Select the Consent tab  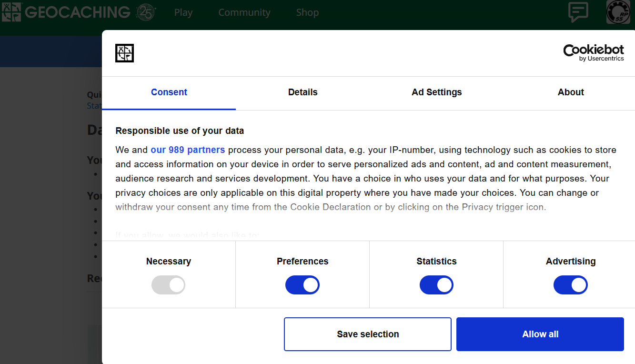tap(169, 92)
